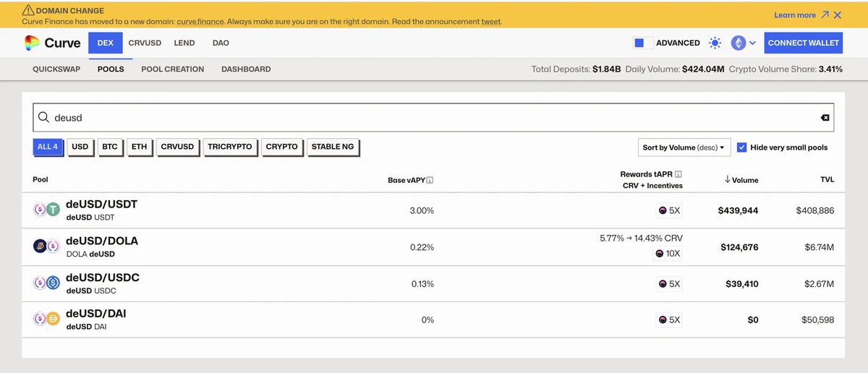Screen dimensions: 868x373
Task: Go to DASHBOARD page
Action: pos(246,69)
